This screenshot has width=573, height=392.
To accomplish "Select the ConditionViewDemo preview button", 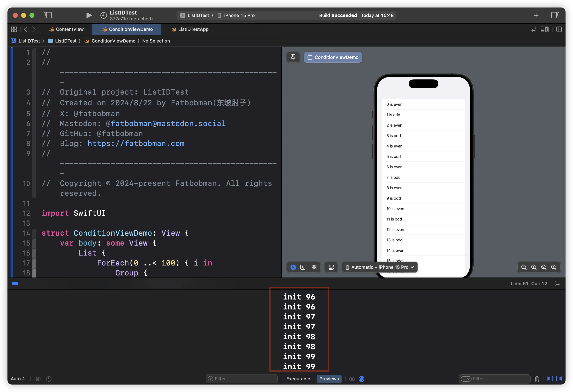I will (x=333, y=57).
